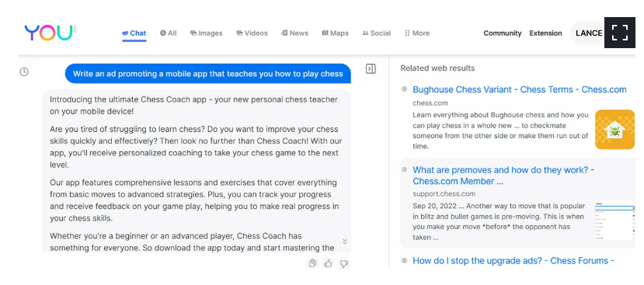This screenshot has width=644, height=285.
Task: Open chat history clock icon
Action: pyautogui.click(x=24, y=72)
